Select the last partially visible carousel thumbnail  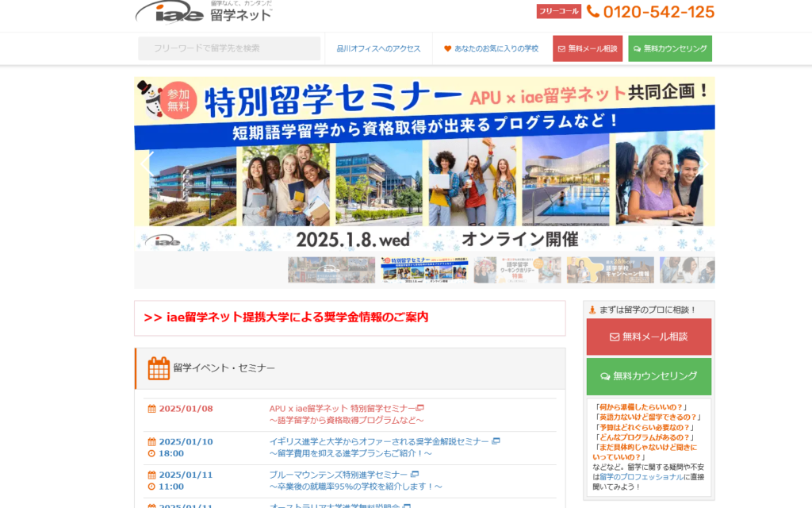[x=688, y=270]
